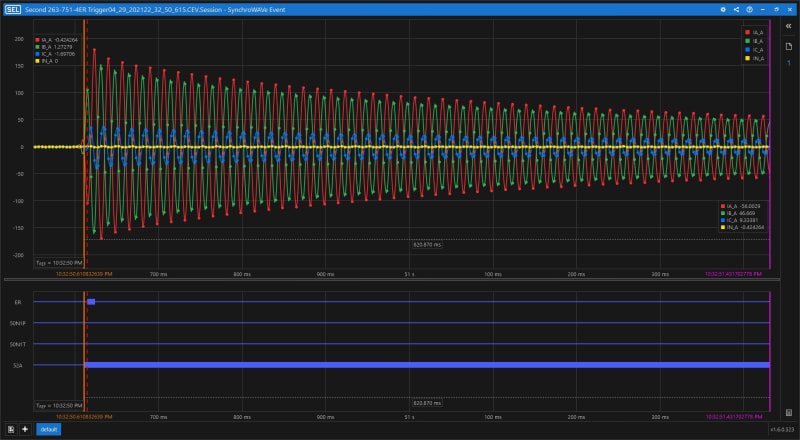Click the layout manager icon at bottom left
This screenshot has width=800, height=440.
point(11,429)
